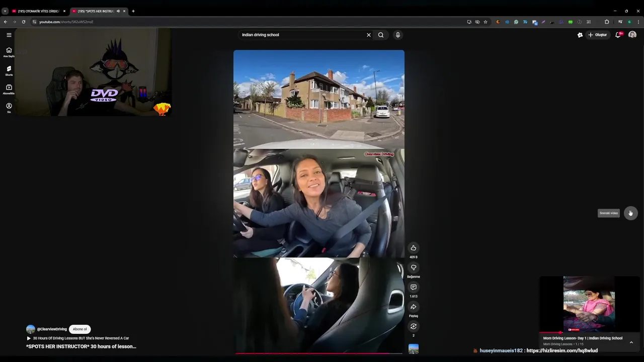This screenshot has height=362, width=644.
Task: Bookmark this page with the star
Action: [x=485, y=22]
